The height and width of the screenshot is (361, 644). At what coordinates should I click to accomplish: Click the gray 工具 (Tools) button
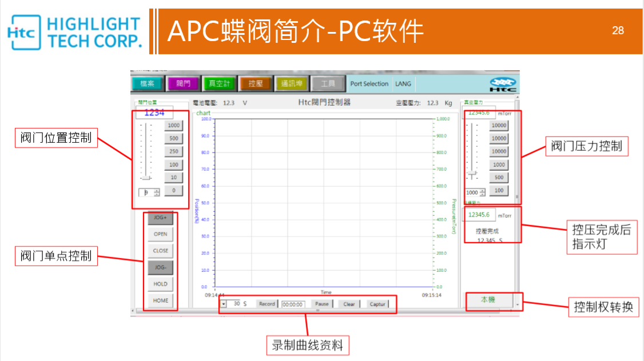328,84
